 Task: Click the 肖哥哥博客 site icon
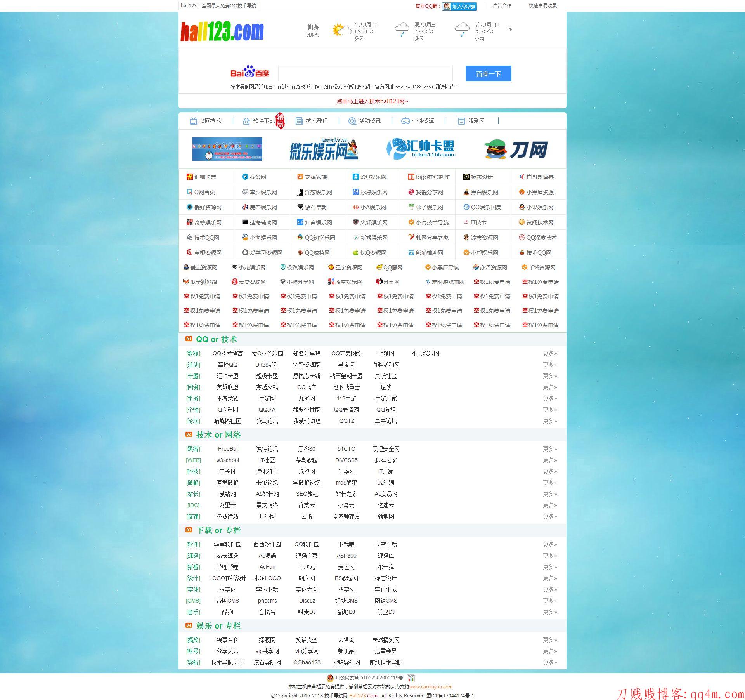click(522, 177)
